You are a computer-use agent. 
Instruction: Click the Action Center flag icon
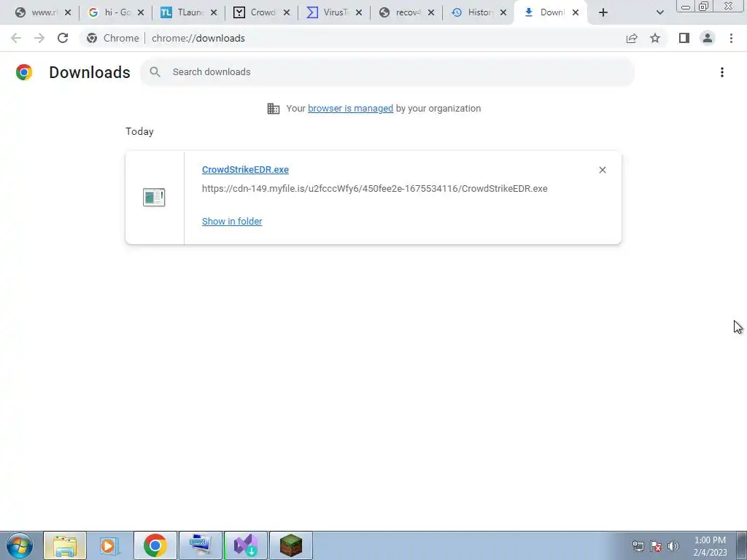(656, 546)
